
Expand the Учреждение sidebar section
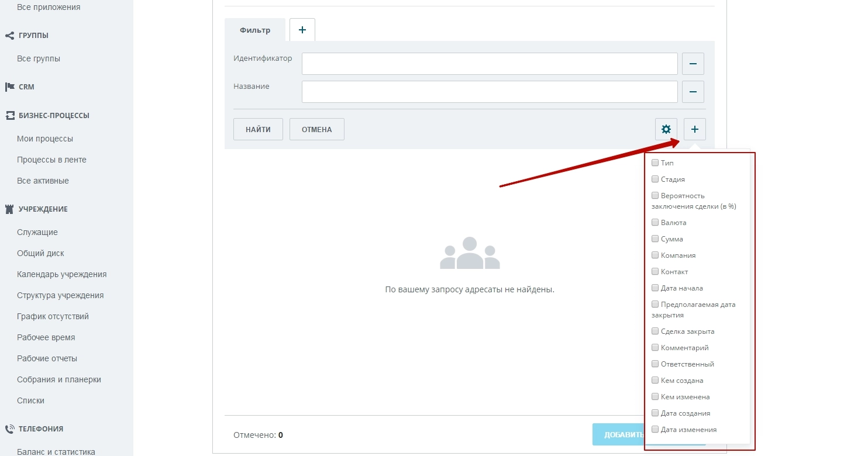pos(43,209)
